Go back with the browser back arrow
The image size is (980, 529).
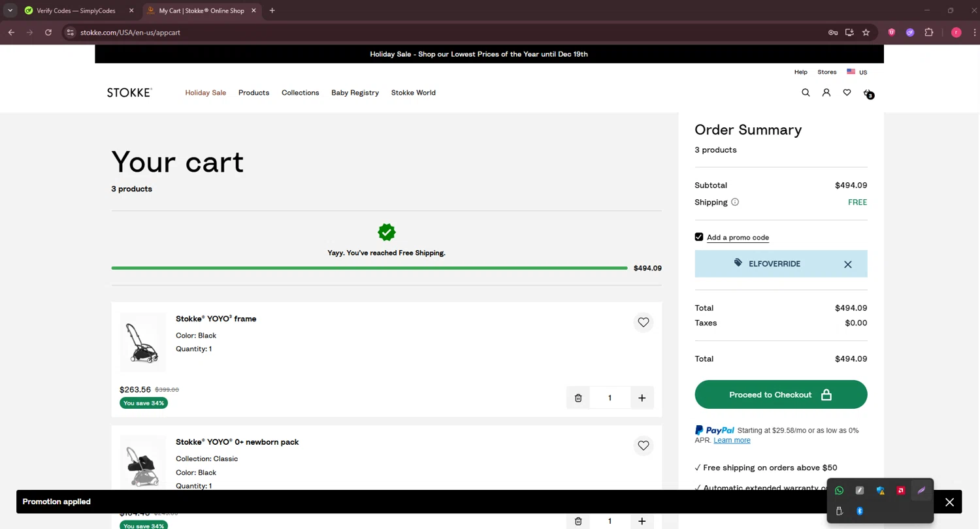pyautogui.click(x=11, y=33)
